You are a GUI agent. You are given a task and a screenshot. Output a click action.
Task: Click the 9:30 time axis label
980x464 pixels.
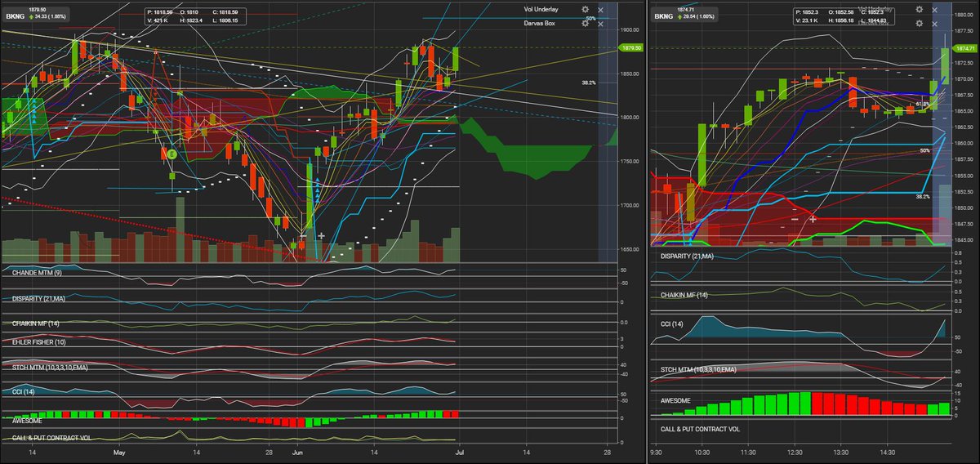[x=657, y=452]
